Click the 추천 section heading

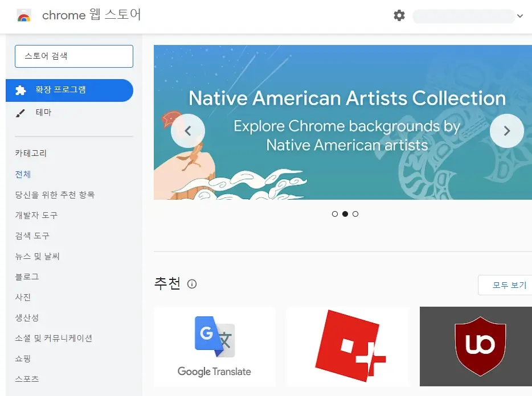click(167, 283)
